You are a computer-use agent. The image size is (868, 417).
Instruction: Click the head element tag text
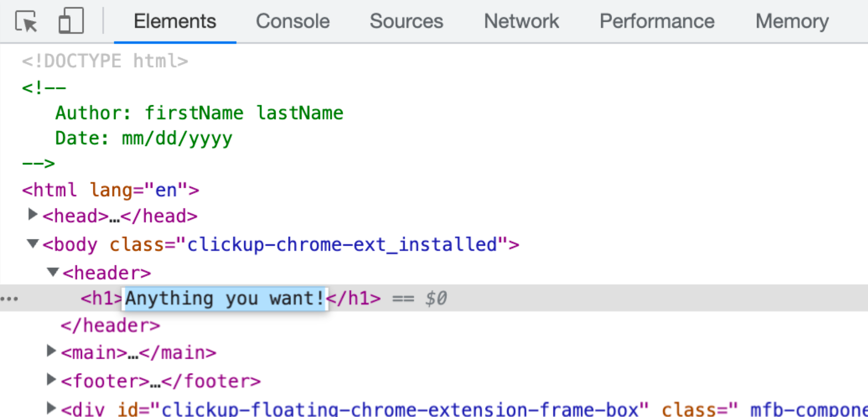[x=120, y=216]
